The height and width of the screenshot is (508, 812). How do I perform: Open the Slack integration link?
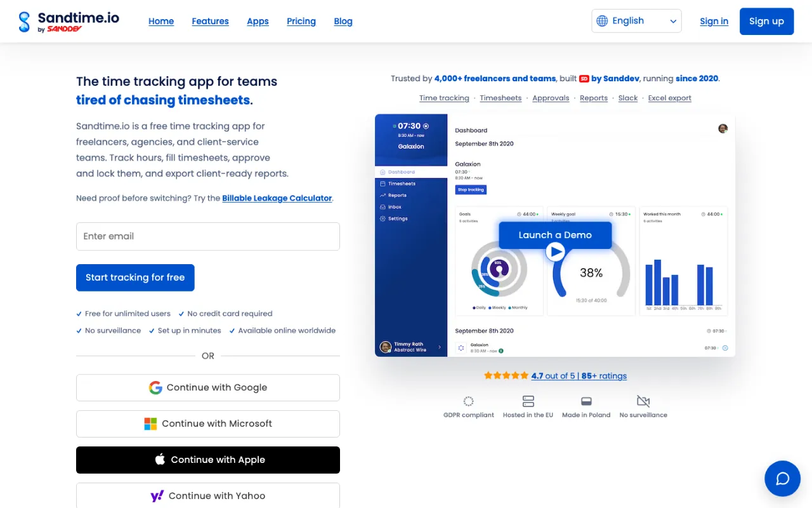[628, 98]
